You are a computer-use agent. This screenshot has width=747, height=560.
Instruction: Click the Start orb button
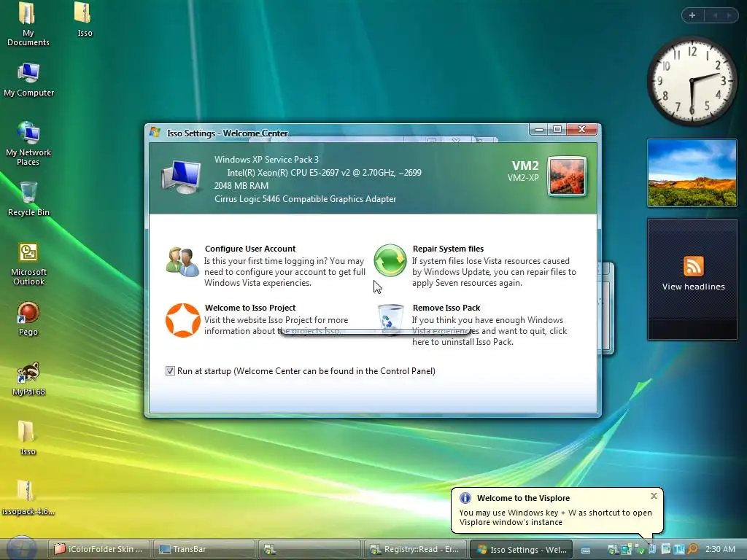21,548
